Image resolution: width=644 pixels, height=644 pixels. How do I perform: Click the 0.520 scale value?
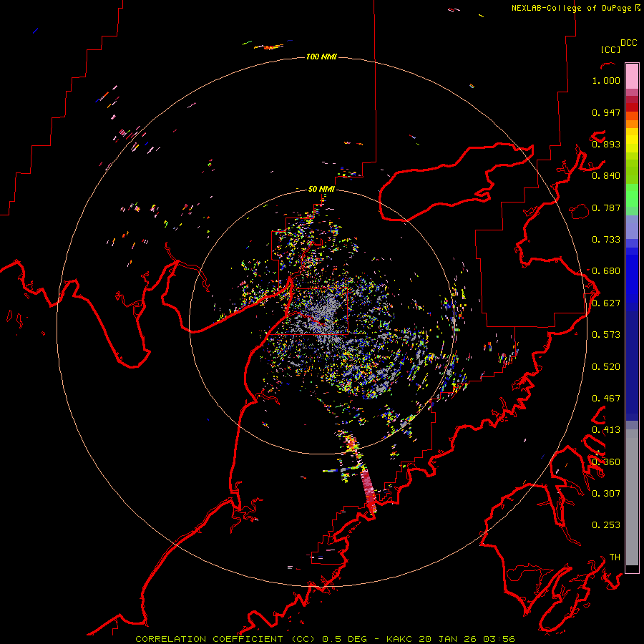point(606,367)
